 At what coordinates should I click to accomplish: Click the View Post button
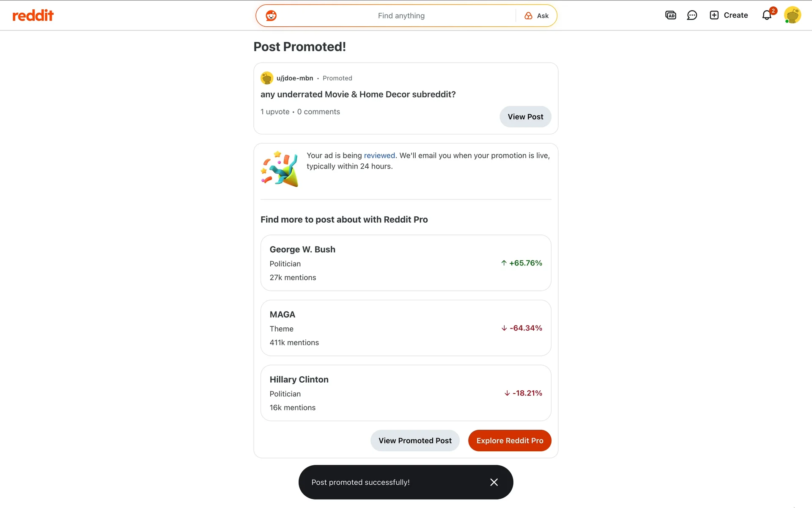(525, 117)
